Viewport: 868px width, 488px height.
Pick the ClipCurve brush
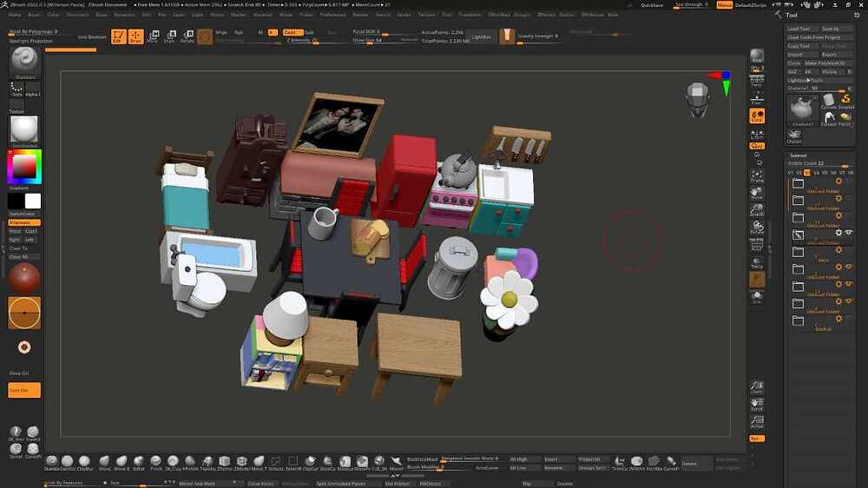pyautogui.click(x=310, y=462)
